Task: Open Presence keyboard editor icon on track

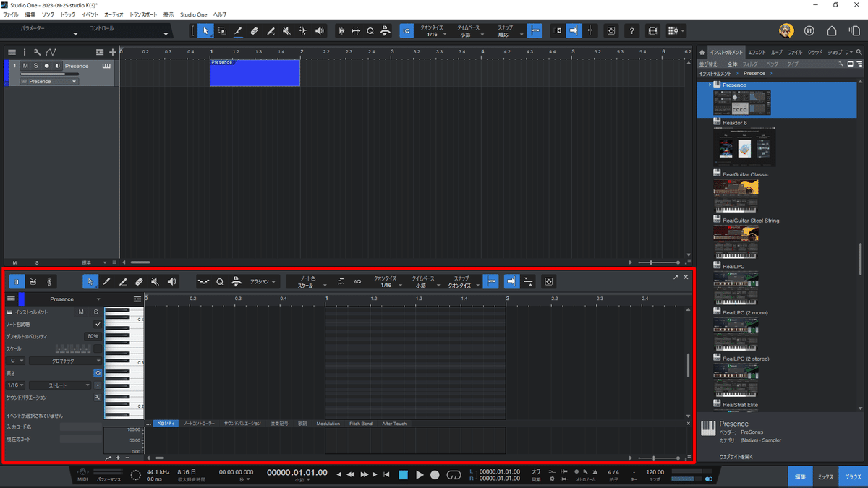Action: (106, 66)
